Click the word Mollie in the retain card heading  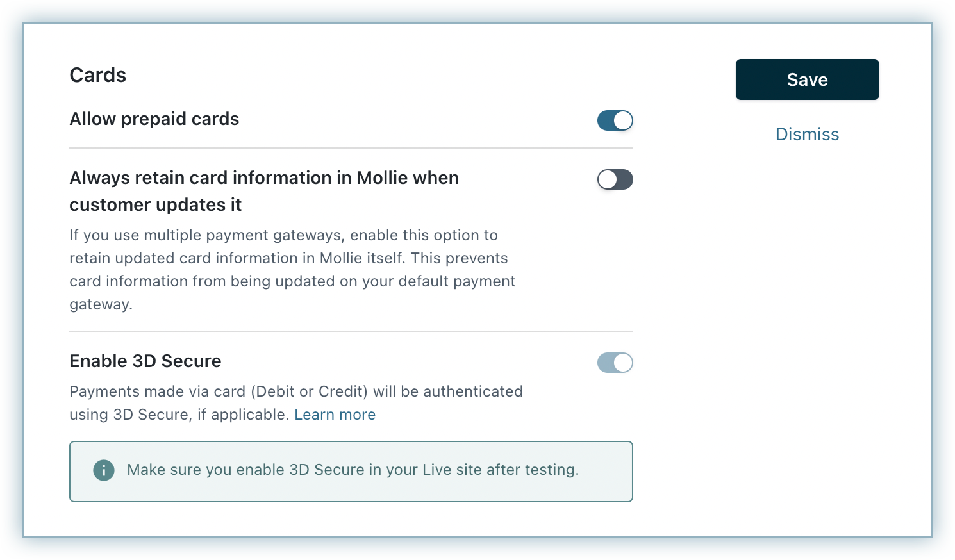coord(383,178)
